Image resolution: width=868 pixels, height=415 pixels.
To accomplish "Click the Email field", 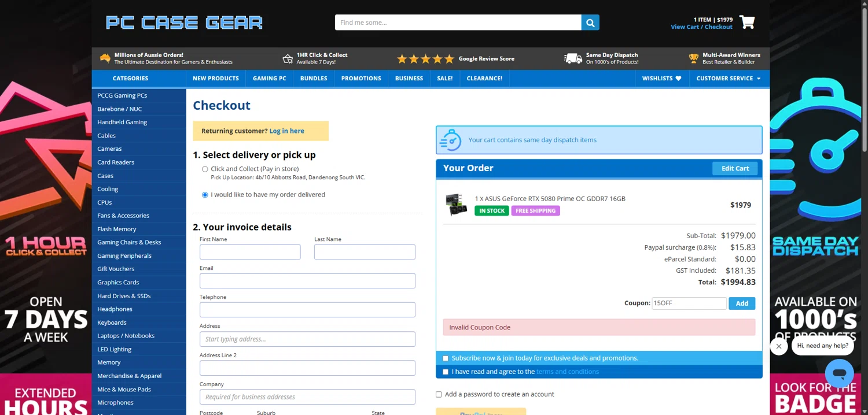I will (x=307, y=281).
